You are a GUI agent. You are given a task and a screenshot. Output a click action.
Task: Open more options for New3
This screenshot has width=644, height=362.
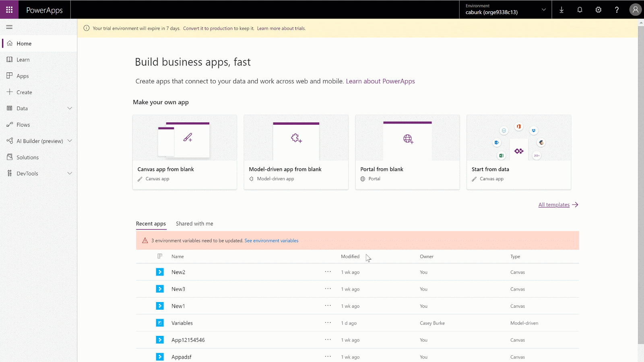click(x=328, y=289)
